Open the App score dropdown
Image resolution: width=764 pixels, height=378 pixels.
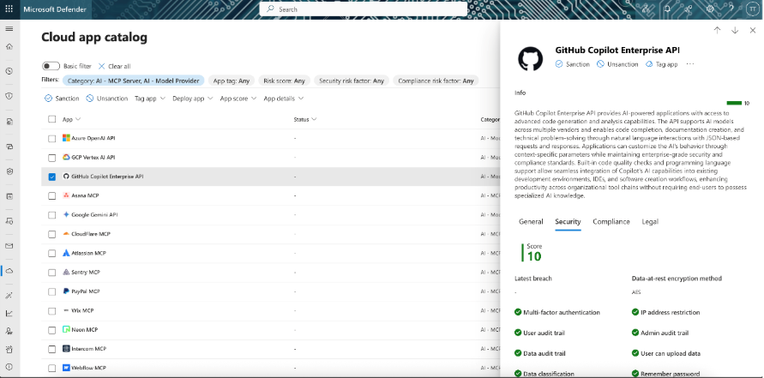238,98
